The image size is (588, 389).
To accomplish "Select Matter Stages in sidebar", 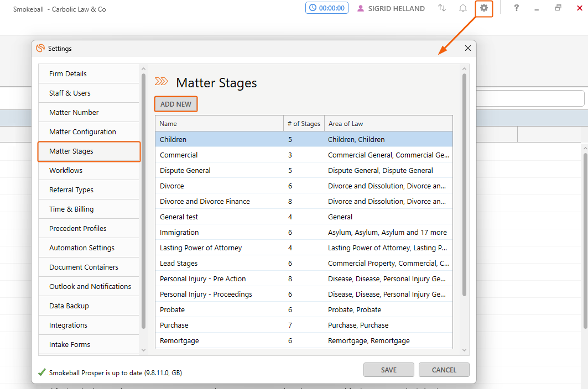I will click(x=89, y=151).
